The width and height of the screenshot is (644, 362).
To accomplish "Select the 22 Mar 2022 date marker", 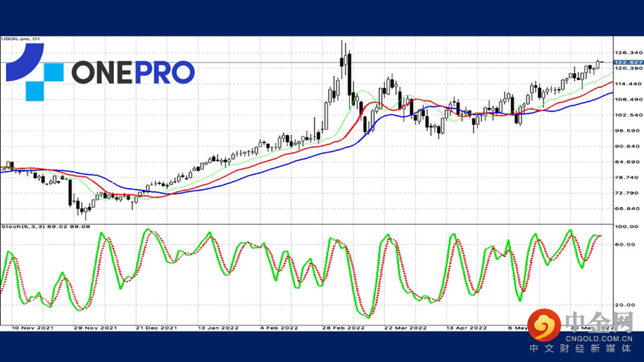I will point(405,328).
